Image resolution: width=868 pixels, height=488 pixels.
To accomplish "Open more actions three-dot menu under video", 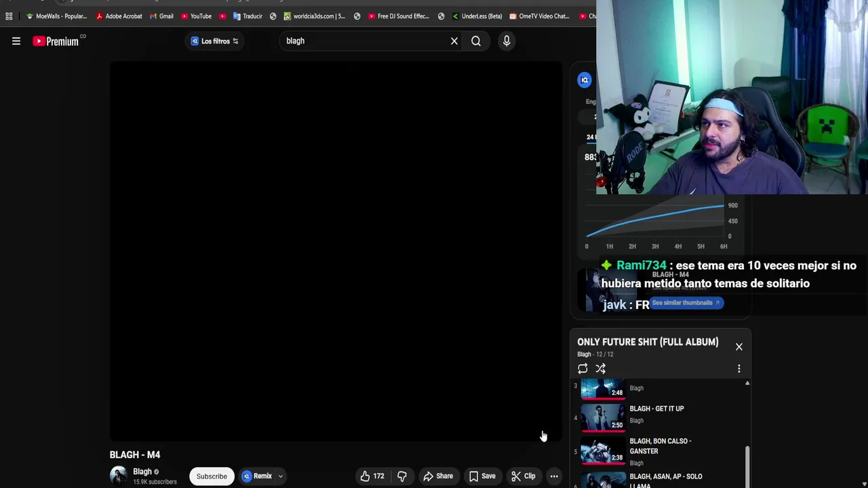I will 554,476.
